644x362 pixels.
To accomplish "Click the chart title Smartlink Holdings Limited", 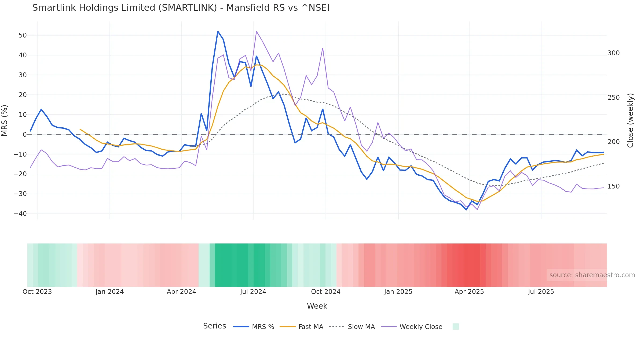I will tap(181, 8).
